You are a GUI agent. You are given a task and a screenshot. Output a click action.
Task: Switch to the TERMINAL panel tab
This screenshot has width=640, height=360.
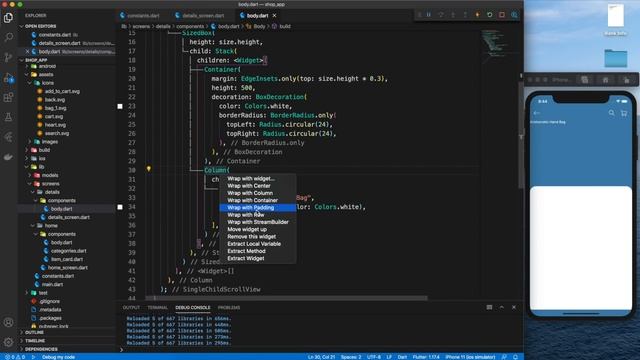click(158, 307)
